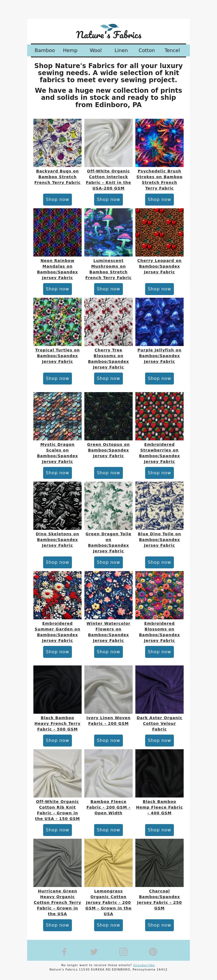Viewport: 217px width, 980px height.
Task: Click the Nature's Fabrics logo
Action: (x=108, y=32)
